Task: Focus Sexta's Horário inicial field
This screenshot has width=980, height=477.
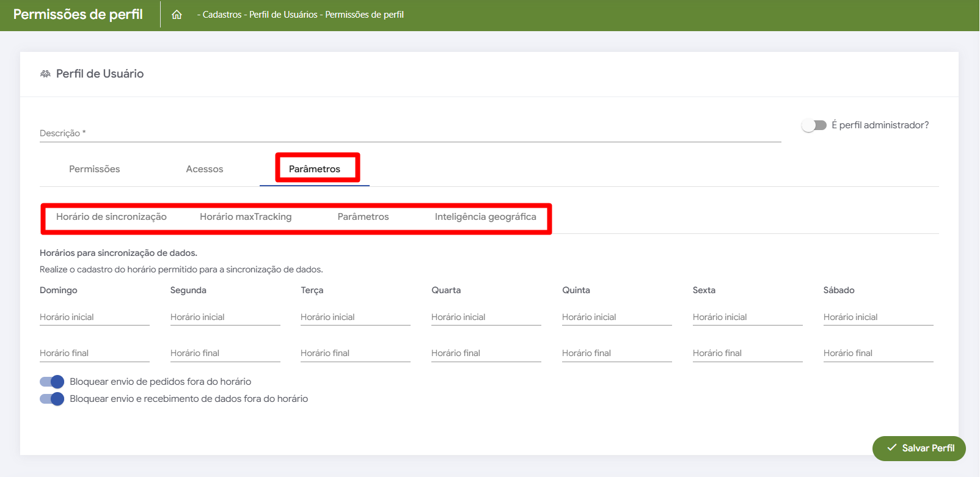Action: pos(747,317)
